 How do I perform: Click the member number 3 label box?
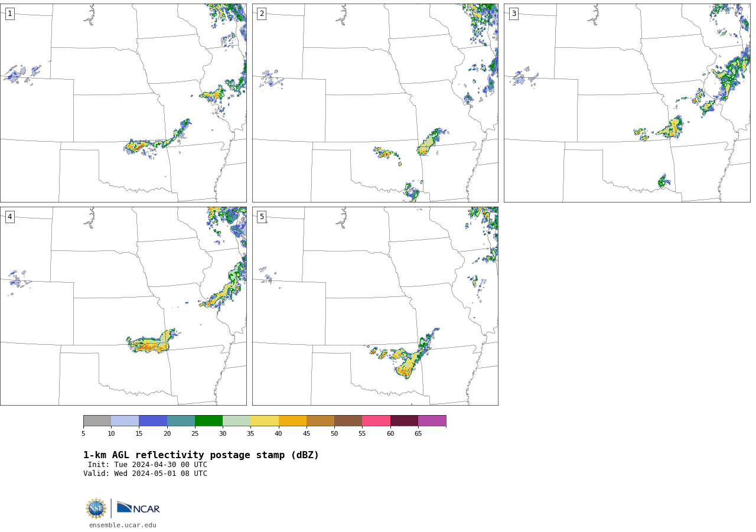point(513,14)
